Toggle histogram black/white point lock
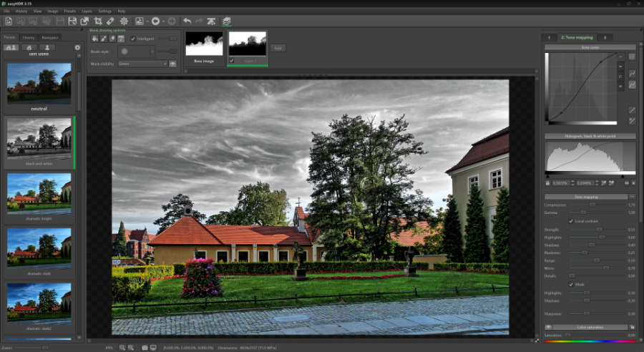Image resolution: width=644 pixels, height=352 pixels. 547,182
